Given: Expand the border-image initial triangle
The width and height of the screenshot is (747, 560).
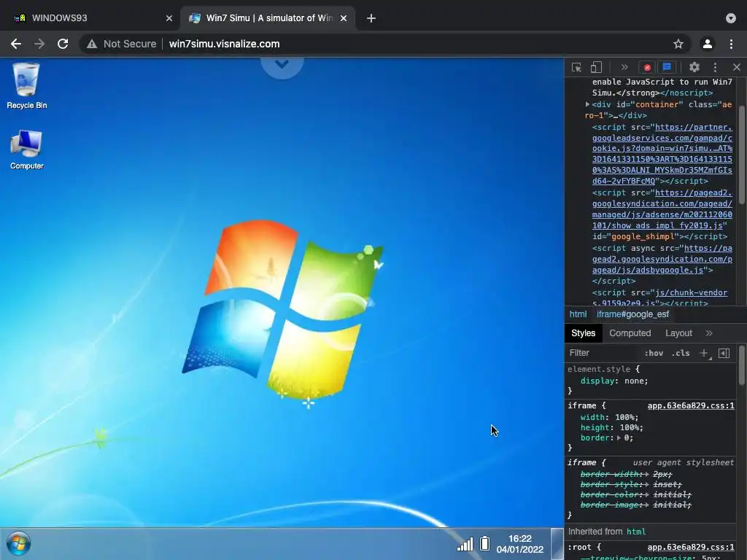Looking at the screenshot, I should 647,505.
